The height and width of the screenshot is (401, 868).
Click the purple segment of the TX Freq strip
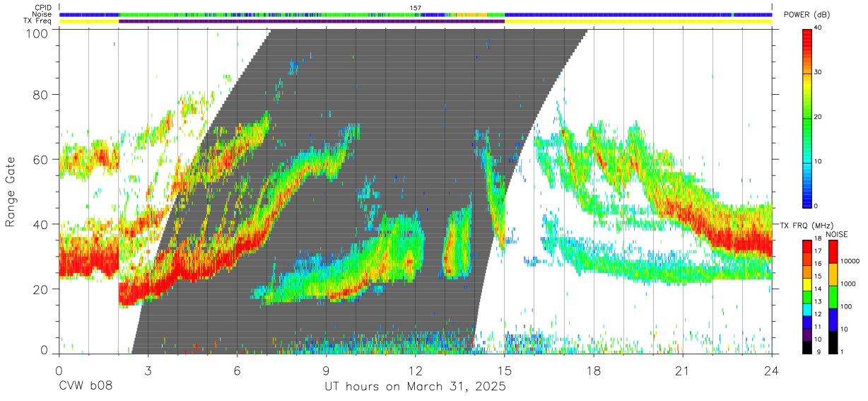tap(312, 21)
